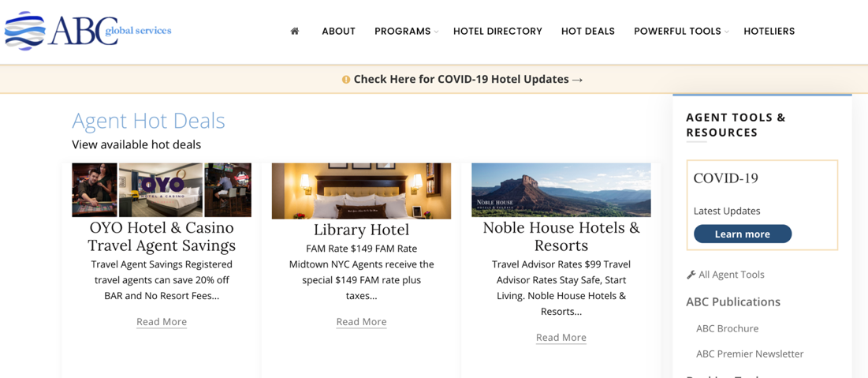Viewport: 868px width, 378px height.
Task: Click Read More under OYO Hotel & Casino
Action: [x=162, y=322]
